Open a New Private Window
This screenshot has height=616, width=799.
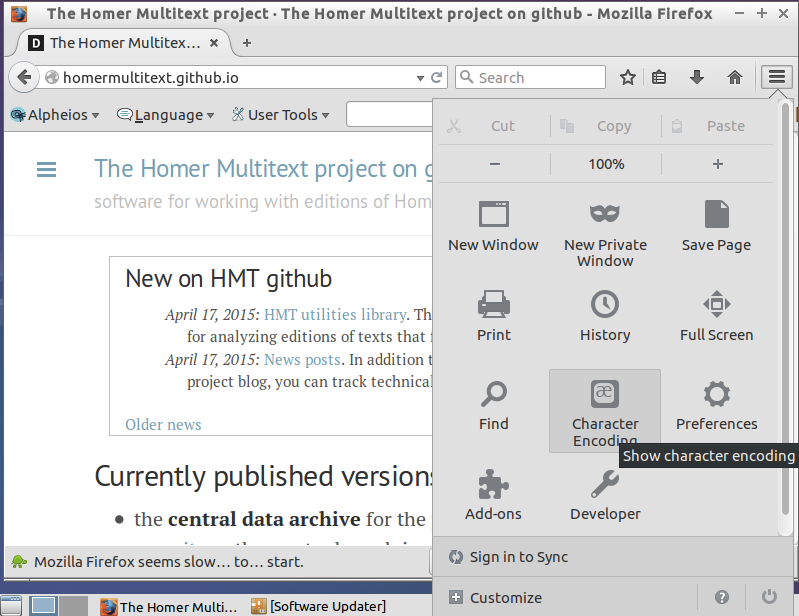[x=605, y=234]
